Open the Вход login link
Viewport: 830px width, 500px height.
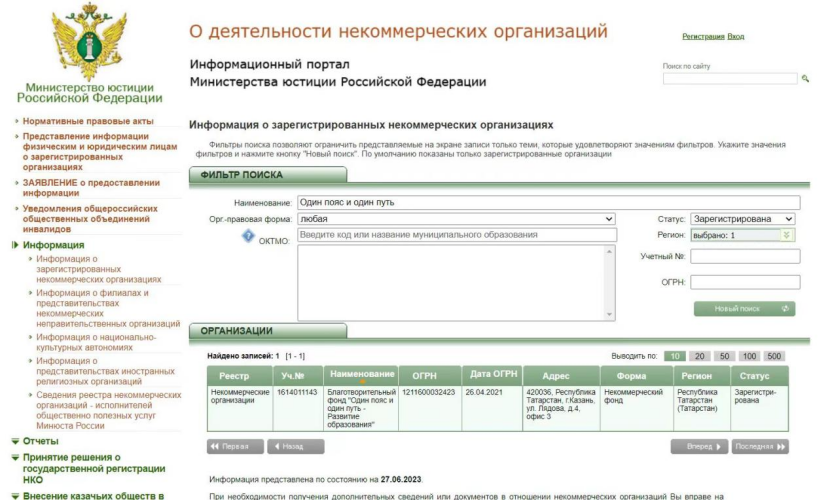(x=736, y=37)
